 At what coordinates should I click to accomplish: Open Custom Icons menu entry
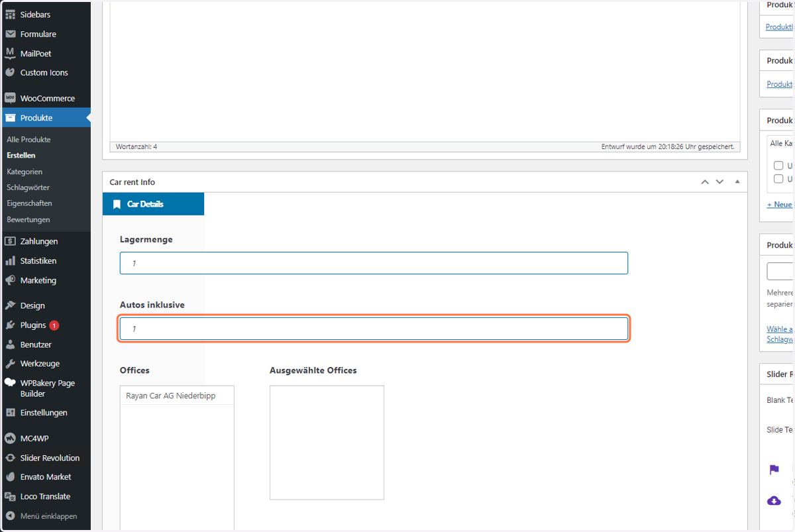point(45,73)
